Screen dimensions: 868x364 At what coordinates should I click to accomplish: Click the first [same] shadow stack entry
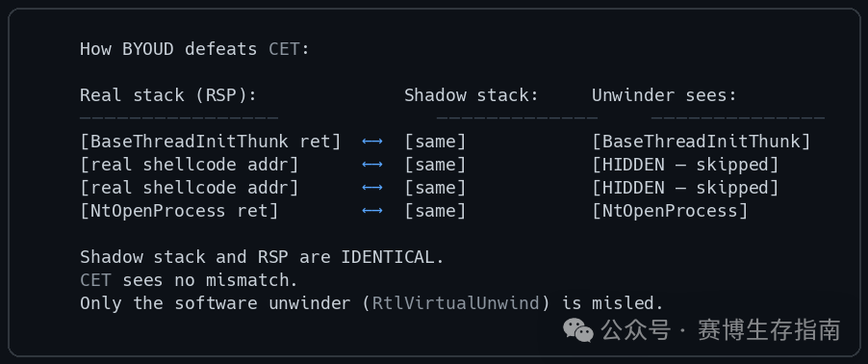pyautogui.click(x=435, y=142)
